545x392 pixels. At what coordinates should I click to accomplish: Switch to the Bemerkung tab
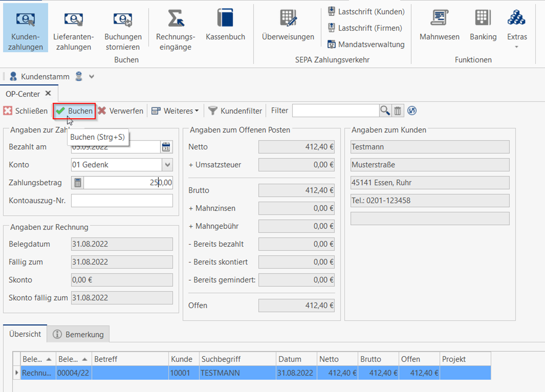pos(78,334)
